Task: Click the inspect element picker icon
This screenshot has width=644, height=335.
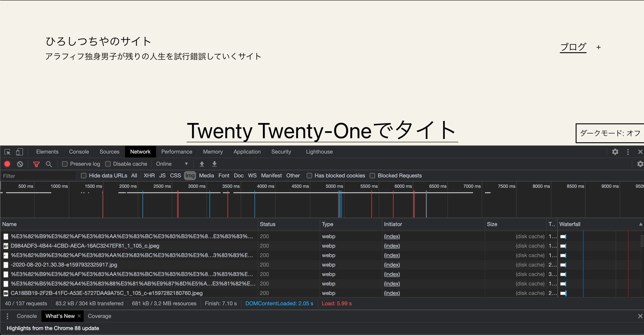Action: tap(7, 152)
